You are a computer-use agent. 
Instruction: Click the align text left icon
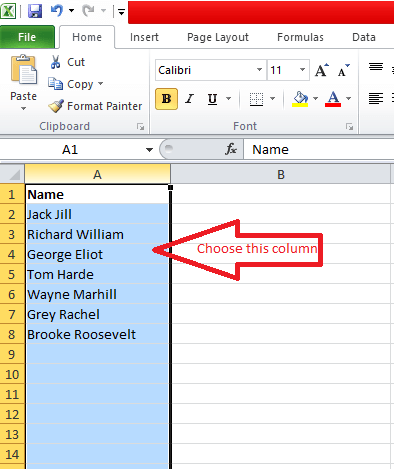coord(376,99)
